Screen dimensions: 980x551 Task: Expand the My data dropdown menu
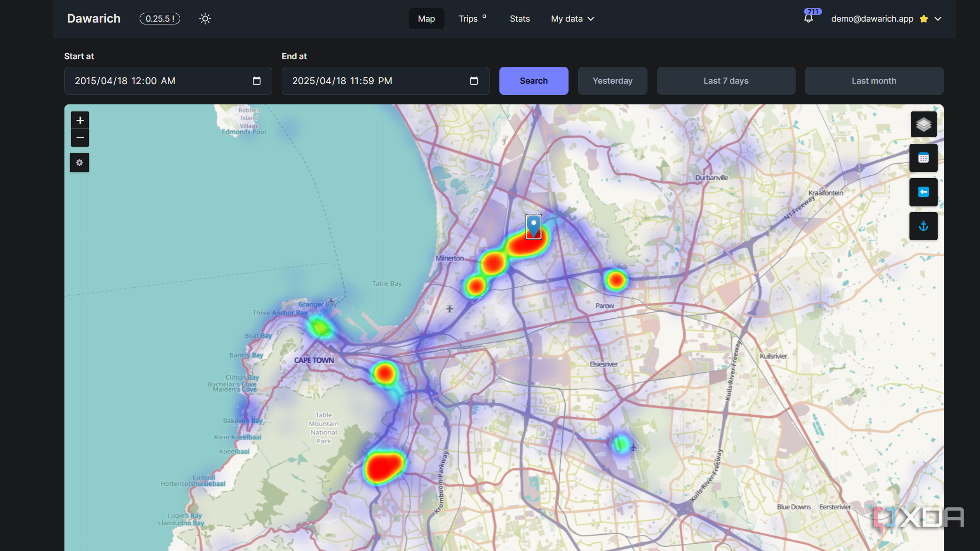(x=572, y=19)
